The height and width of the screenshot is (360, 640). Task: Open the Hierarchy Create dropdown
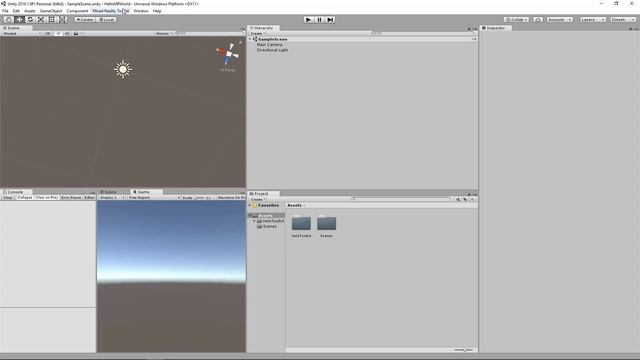point(258,33)
